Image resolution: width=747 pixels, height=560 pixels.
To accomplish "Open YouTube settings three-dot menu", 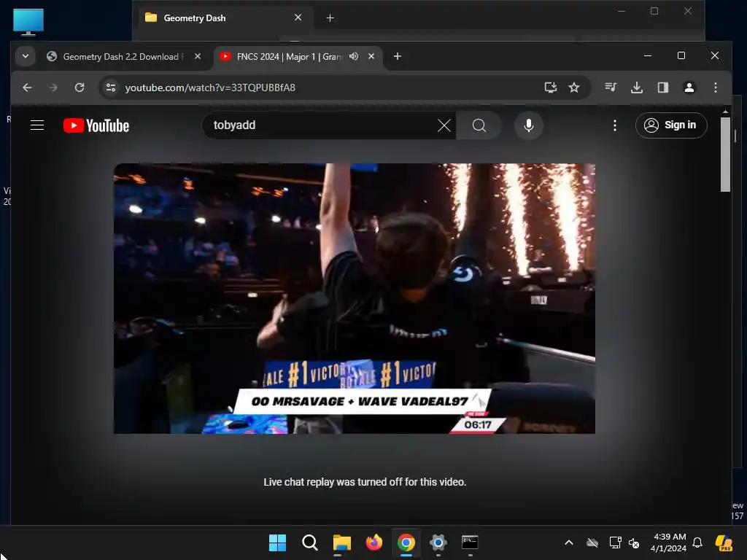I will coord(614,125).
